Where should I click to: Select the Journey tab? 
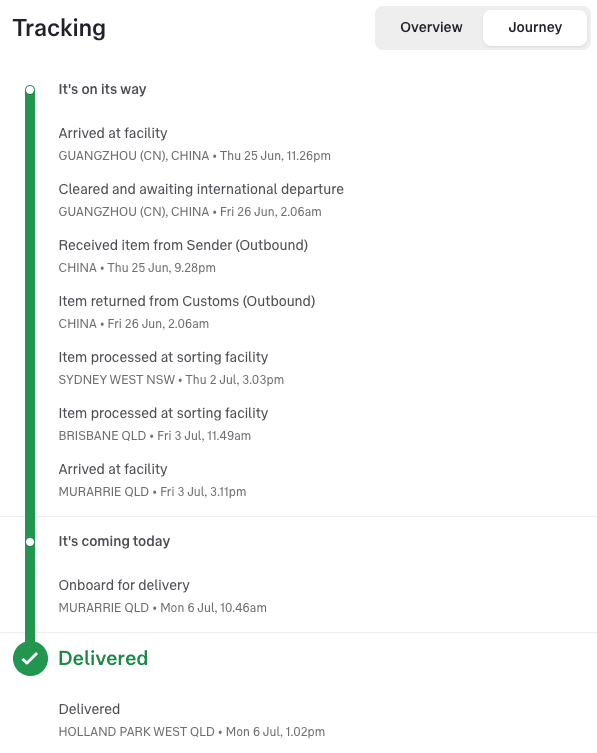[535, 27]
